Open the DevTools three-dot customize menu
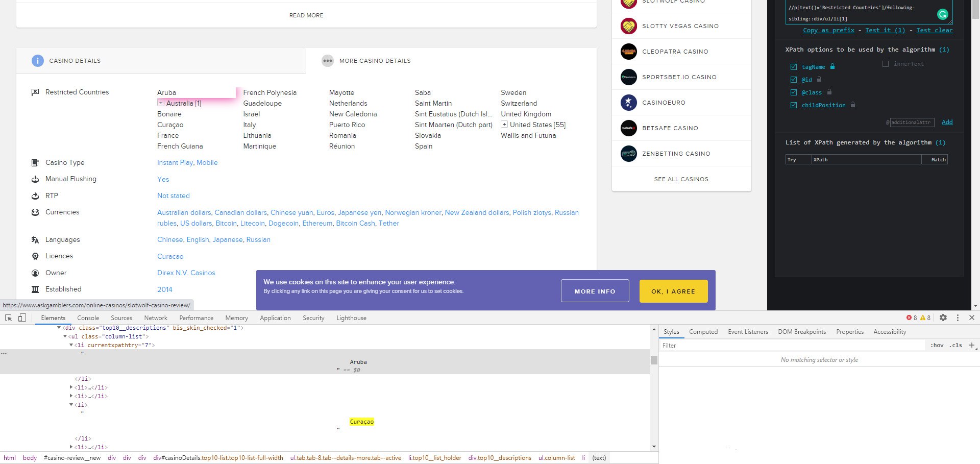Image resolution: width=980 pixels, height=464 pixels. tap(958, 318)
